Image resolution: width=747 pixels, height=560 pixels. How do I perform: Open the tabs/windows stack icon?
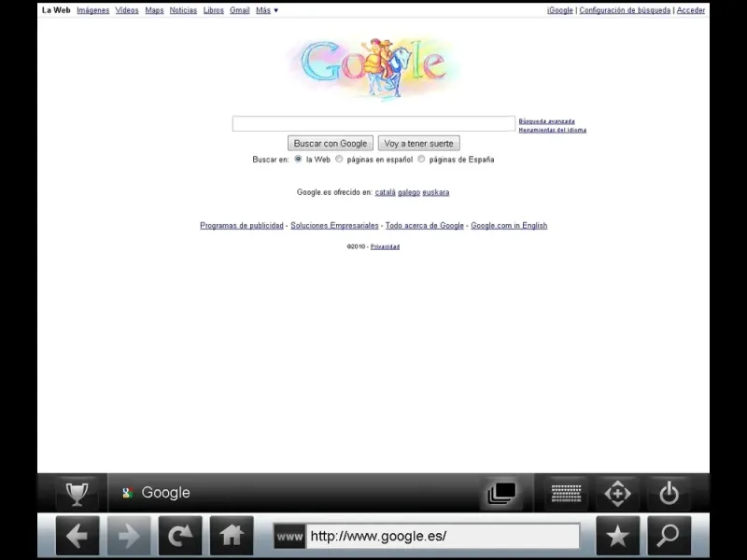click(501, 493)
